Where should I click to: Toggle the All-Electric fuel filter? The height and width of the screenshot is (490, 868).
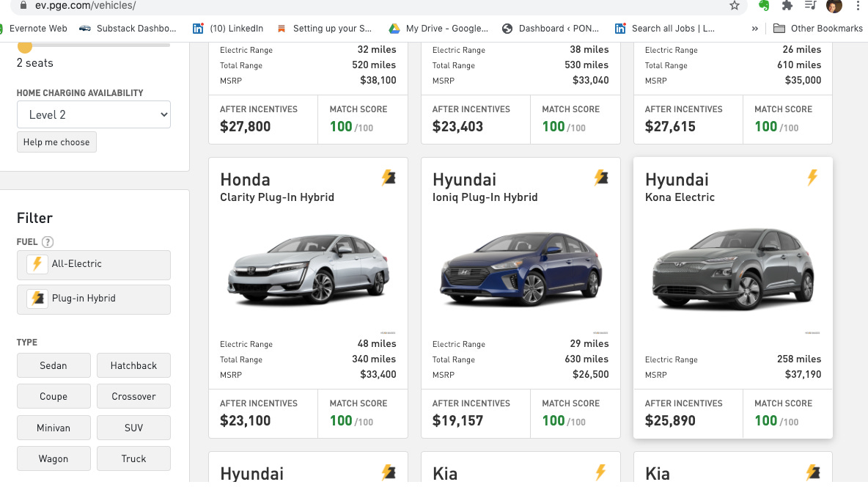[x=94, y=265]
